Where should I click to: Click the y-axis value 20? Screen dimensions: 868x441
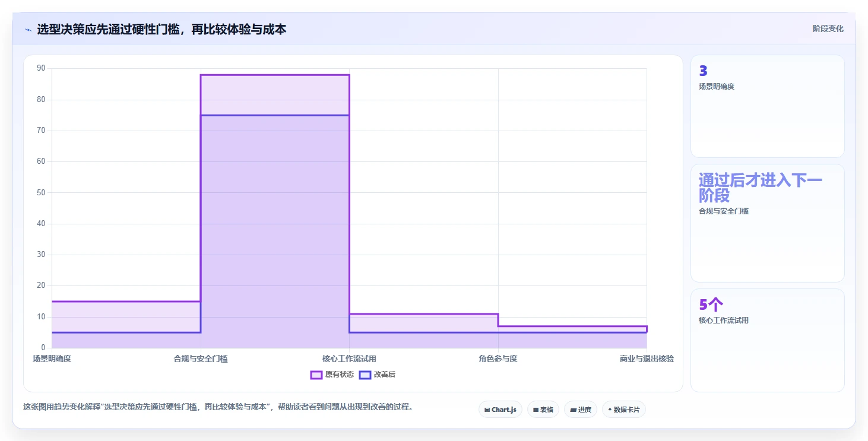click(42, 285)
